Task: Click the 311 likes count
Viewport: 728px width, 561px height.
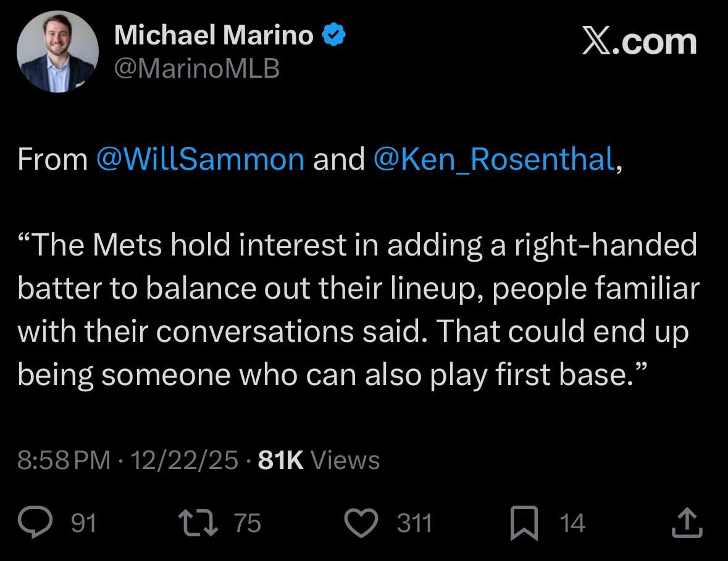Action: [x=414, y=523]
